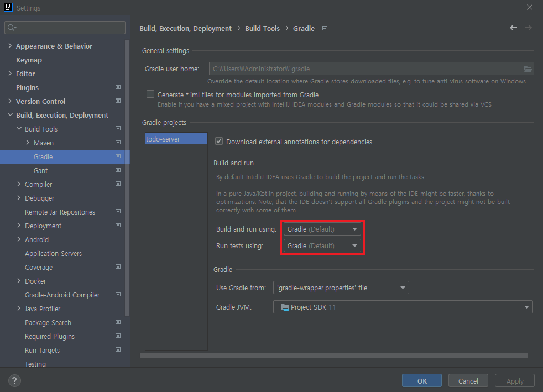Open the Gradle JVM dropdown
Screen dimensions: 543x392
(403, 307)
